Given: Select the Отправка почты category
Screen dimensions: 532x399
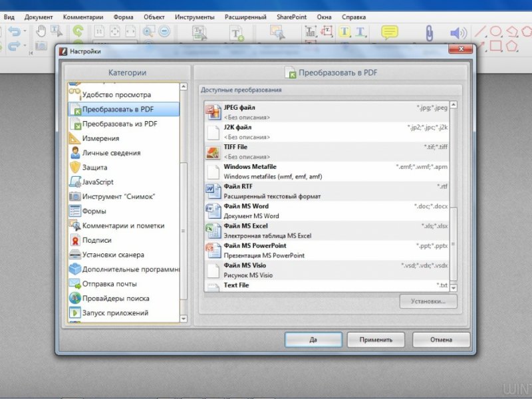Looking at the screenshot, I should 124,284.
